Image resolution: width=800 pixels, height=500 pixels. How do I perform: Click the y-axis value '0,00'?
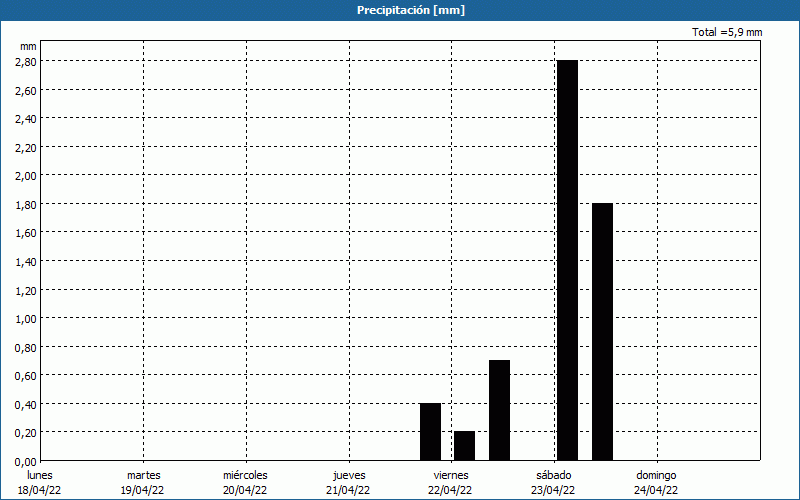coord(27,461)
